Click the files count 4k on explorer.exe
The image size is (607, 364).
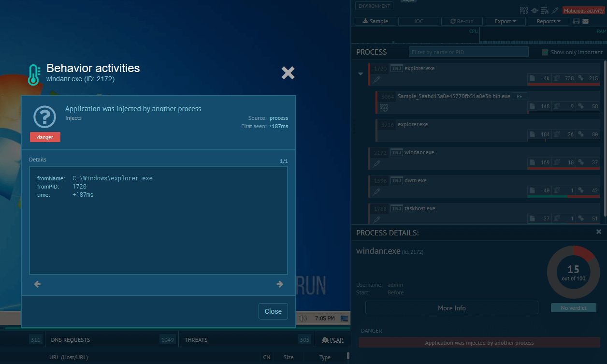(539, 78)
